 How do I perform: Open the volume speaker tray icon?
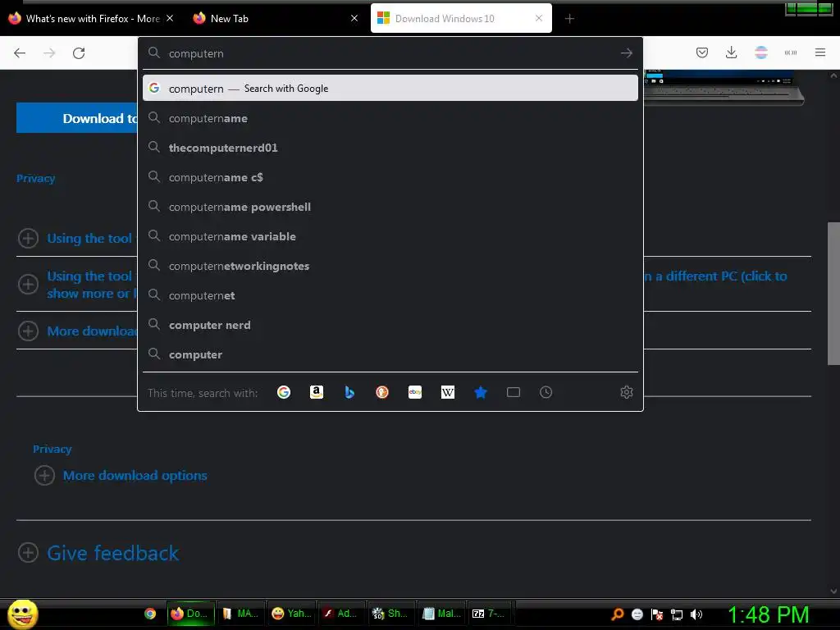point(696,614)
